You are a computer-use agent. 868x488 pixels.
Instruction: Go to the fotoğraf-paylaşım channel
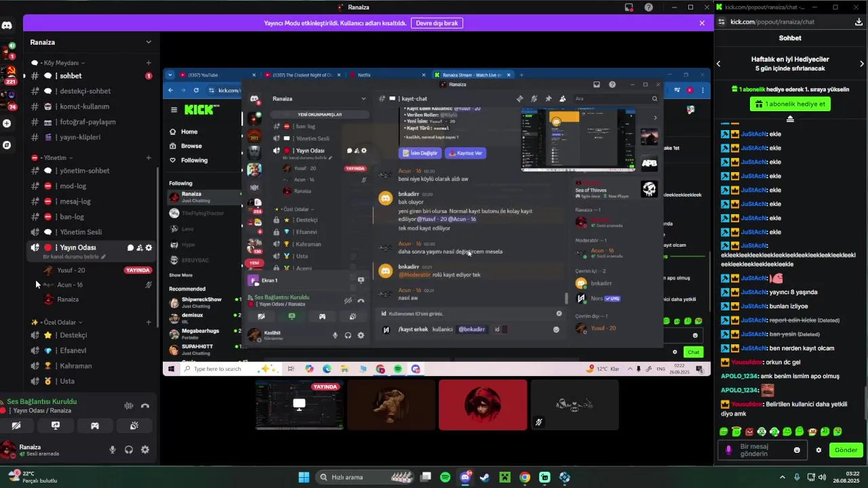click(x=91, y=122)
